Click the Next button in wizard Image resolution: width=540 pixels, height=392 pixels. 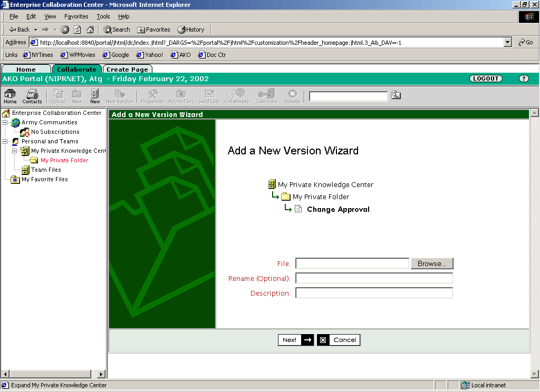click(x=295, y=340)
